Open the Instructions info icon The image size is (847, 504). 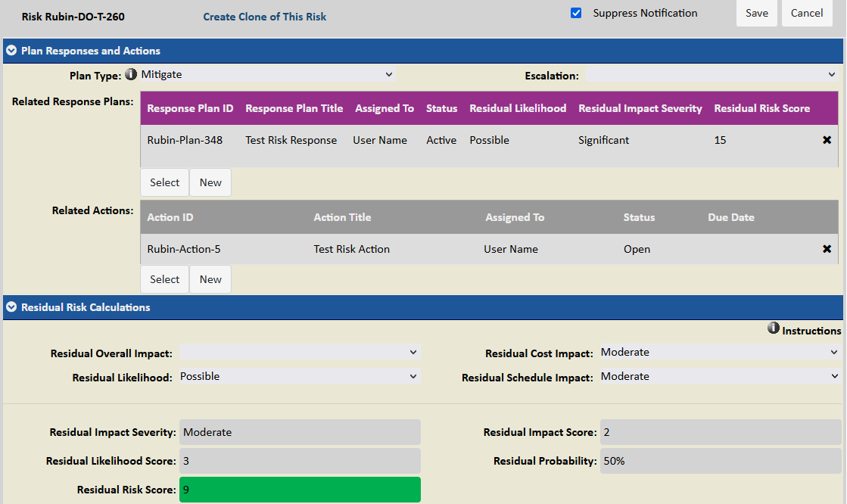[774, 328]
